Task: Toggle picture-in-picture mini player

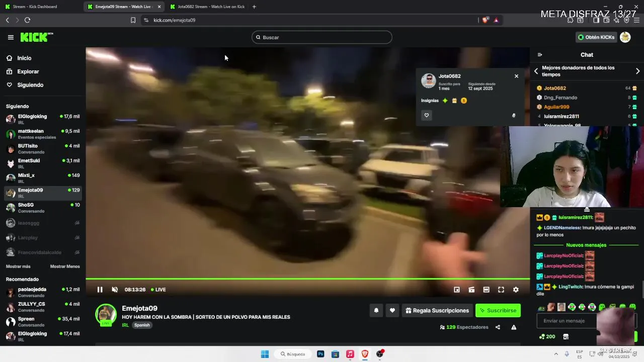Action: pyautogui.click(x=457, y=290)
